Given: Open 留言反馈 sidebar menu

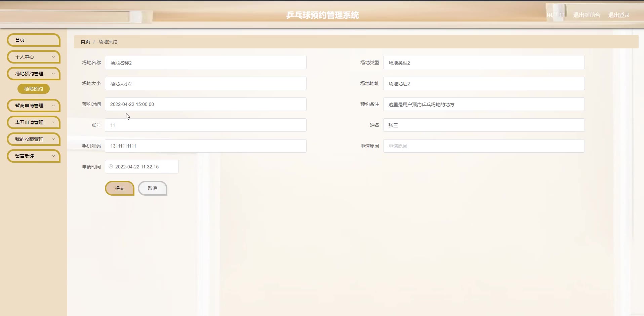Looking at the screenshot, I should [x=34, y=156].
